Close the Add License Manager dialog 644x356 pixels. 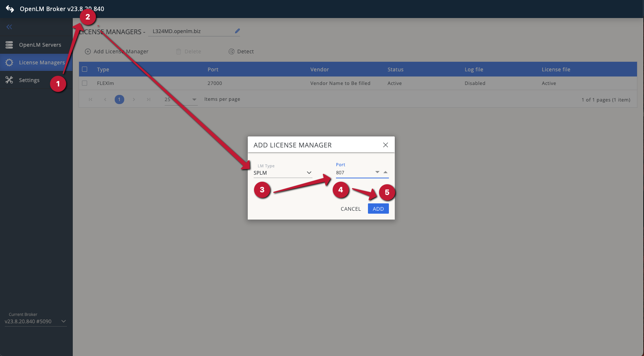[386, 145]
